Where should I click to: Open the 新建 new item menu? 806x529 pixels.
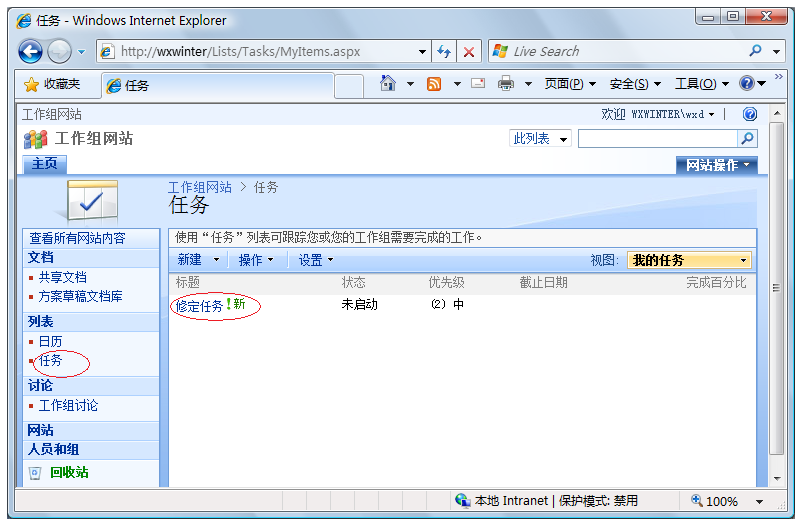pos(198,260)
